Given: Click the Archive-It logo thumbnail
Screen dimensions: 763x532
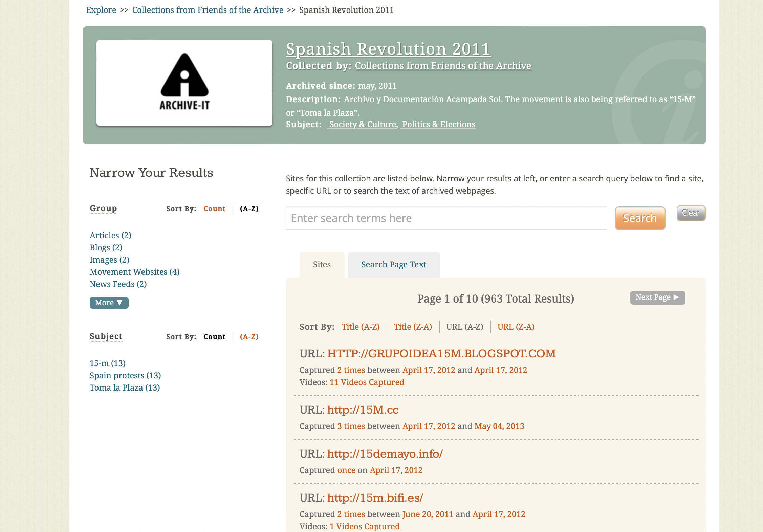Looking at the screenshot, I should coord(184,83).
